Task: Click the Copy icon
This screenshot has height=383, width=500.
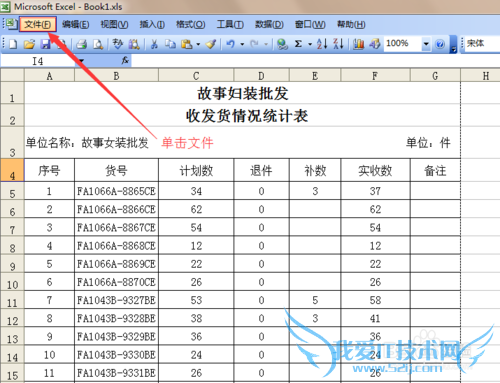Action: [170, 44]
